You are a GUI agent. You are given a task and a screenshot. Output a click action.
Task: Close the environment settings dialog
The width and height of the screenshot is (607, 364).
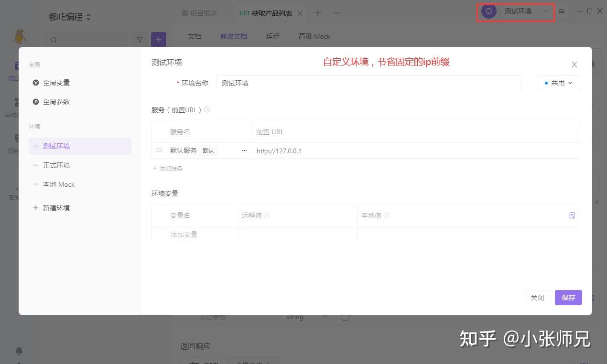[x=574, y=64]
